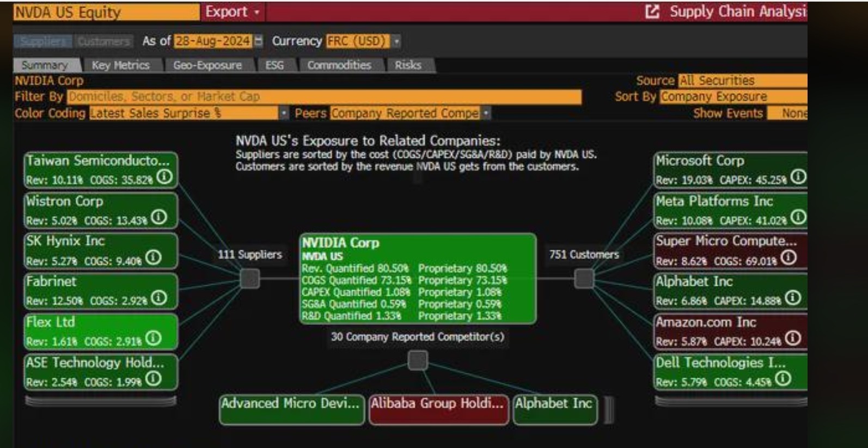Open info icon on Microsoft Corp card
The height and width of the screenshot is (448, 868).
[798, 177]
